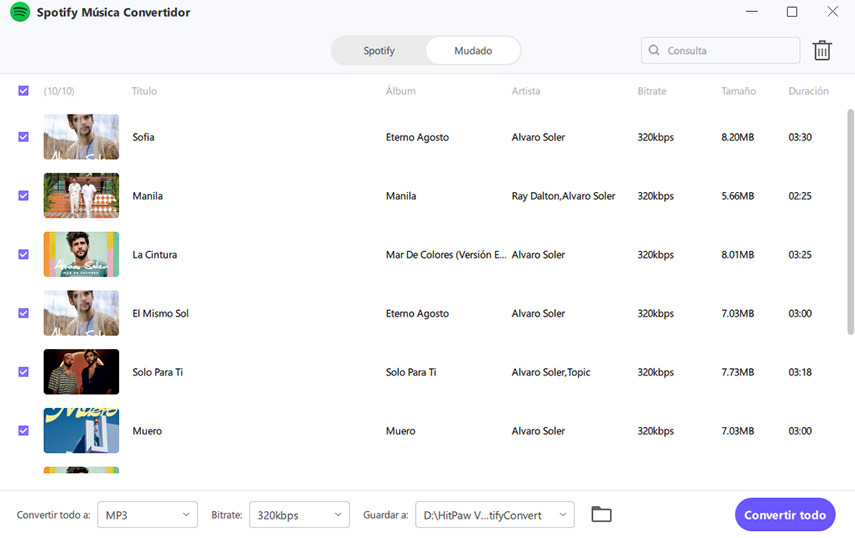
Task: Uncheck the El Mismo Sol checkbox
Action: coord(23,313)
